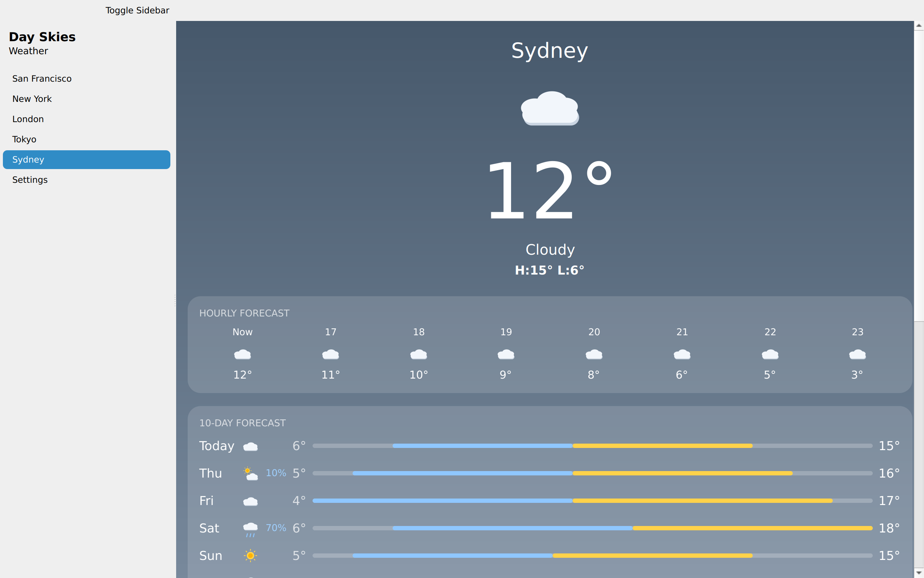Click the 11° temperature at hour 17
This screenshot has width=924, height=578.
(x=331, y=375)
